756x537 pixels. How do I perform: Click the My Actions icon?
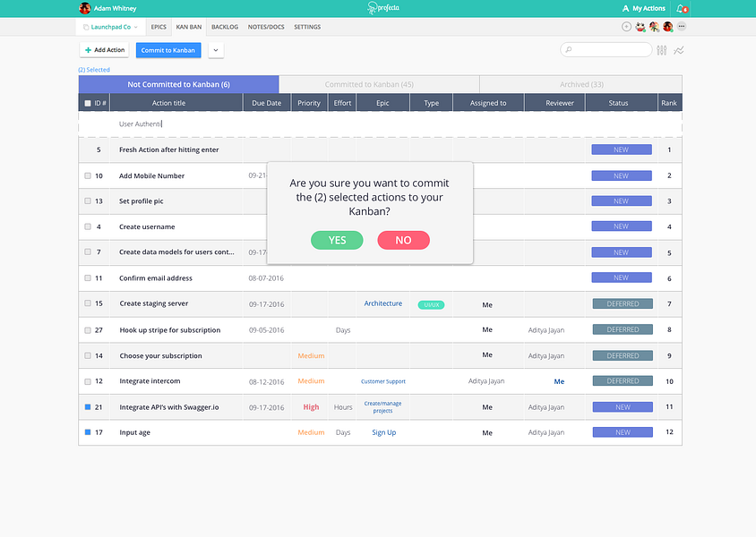626,8
